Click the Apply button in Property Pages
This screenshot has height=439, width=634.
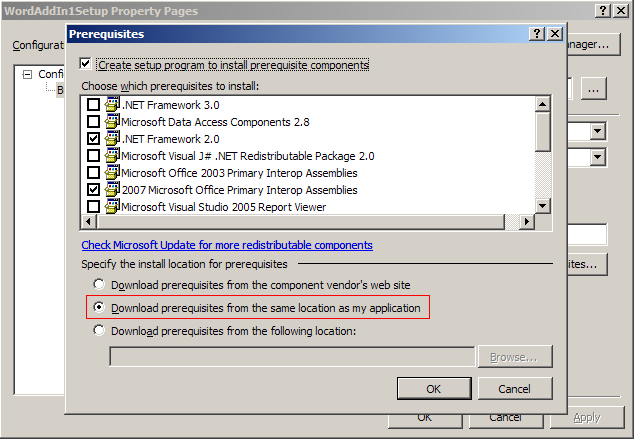click(x=587, y=418)
